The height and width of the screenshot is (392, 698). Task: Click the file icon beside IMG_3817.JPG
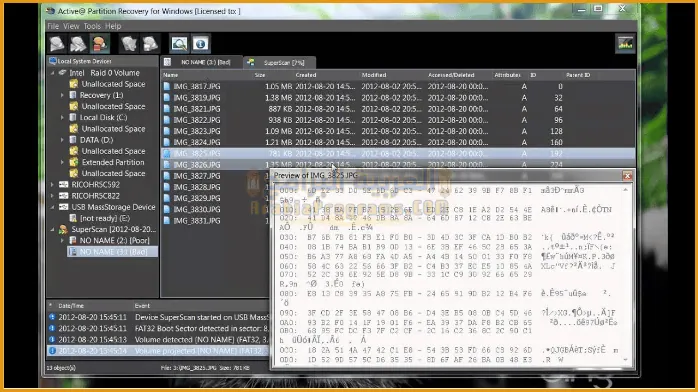click(x=167, y=86)
